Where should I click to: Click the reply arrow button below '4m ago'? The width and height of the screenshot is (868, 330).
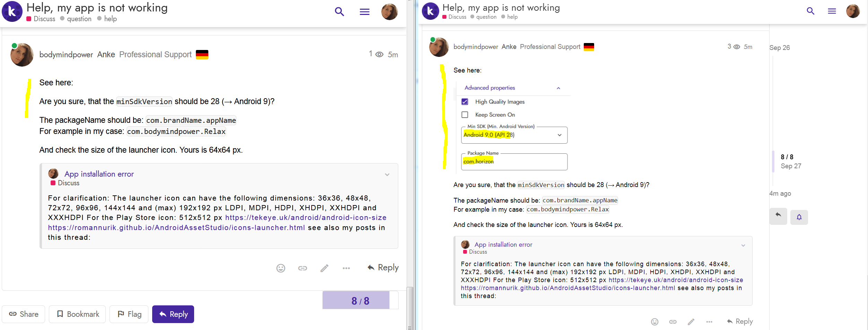click(x=778, y=216)
